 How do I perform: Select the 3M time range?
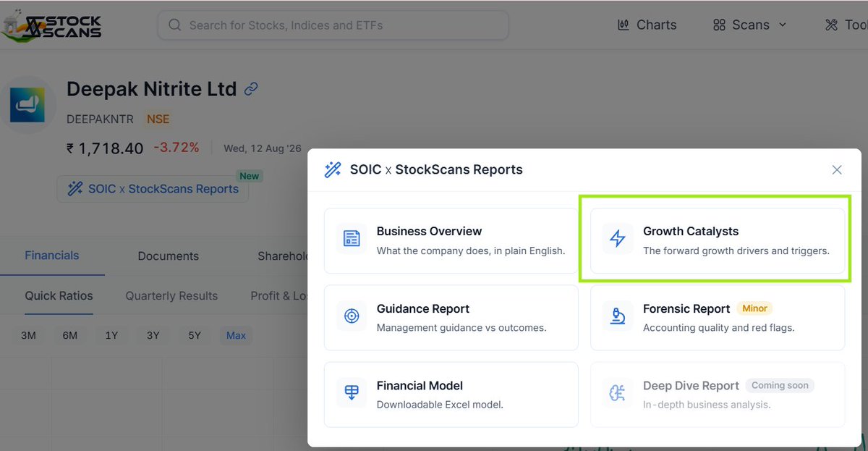tap(28, 335)
